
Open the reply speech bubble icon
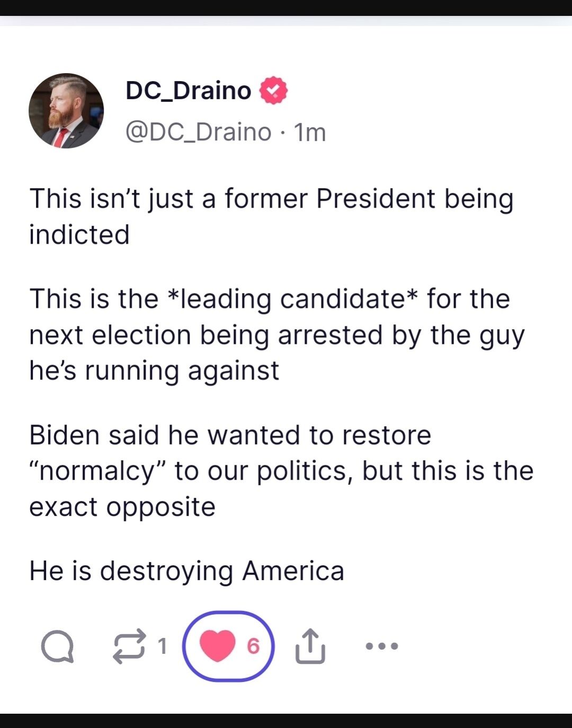[57, 646]
